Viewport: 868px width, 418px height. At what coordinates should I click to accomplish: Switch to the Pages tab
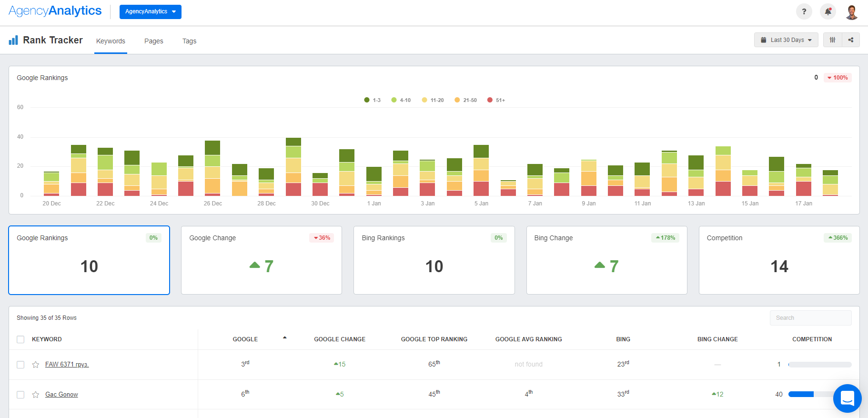tap(154, 41)
